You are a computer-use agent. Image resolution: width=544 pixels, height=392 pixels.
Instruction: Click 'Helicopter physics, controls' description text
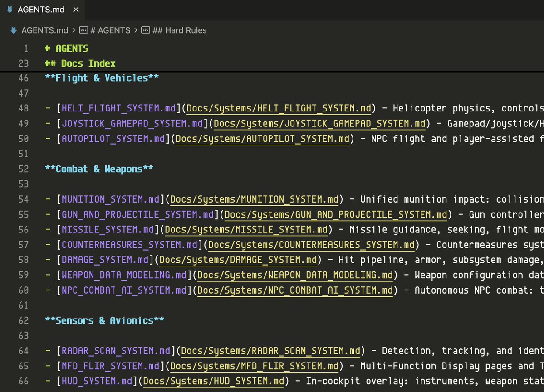(468, 108)
